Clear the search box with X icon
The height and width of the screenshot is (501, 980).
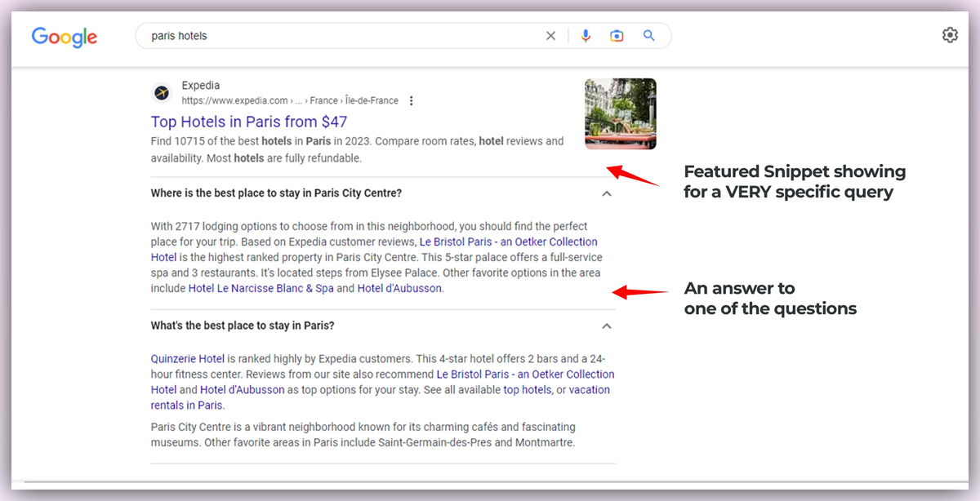pos(550,36)
